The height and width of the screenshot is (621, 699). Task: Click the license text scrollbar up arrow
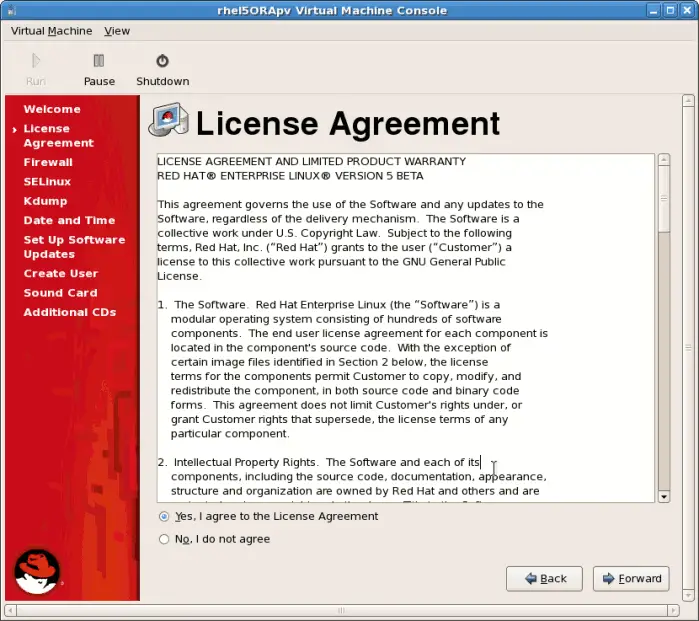pos(664,161)
